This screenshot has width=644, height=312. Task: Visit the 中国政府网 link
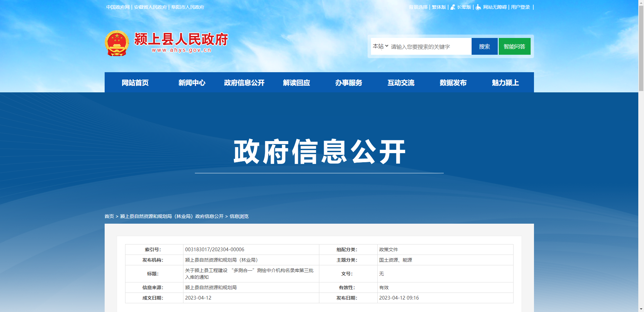pyautogui.click(x=117, y=7)
